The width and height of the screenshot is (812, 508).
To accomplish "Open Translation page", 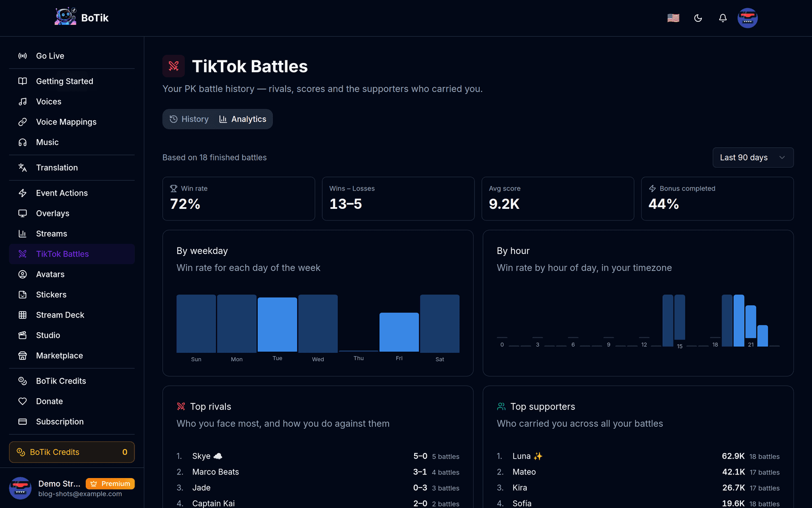I will 72,168.
